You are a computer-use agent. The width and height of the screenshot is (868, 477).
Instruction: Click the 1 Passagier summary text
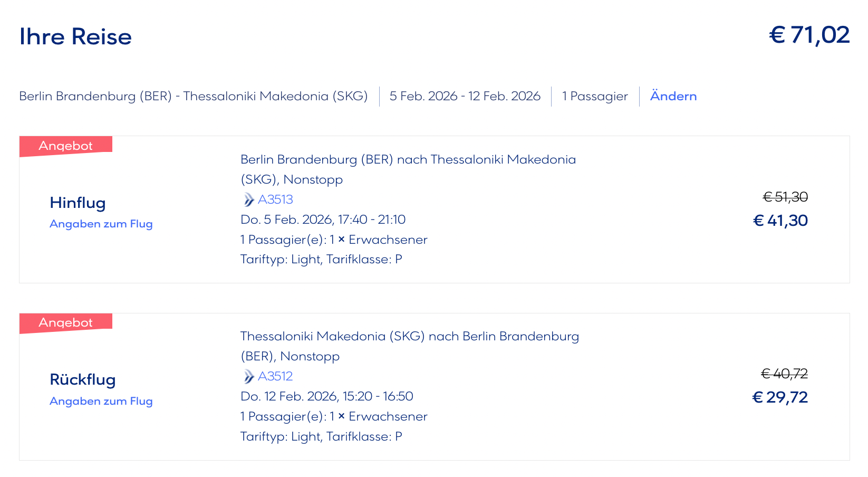pyautogui.click(x=595, y=96)
